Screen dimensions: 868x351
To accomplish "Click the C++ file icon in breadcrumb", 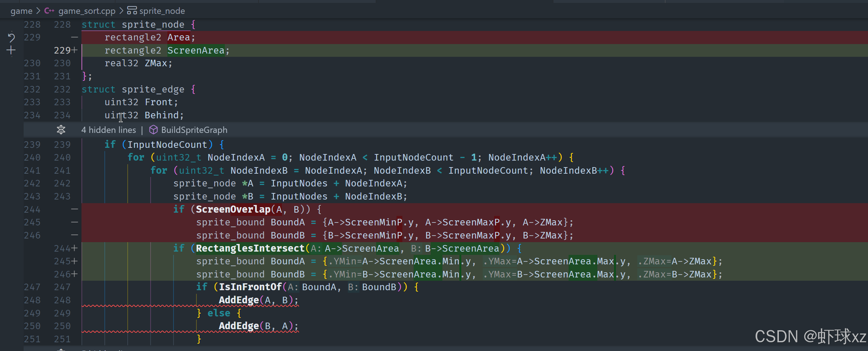I will (49, 11).
